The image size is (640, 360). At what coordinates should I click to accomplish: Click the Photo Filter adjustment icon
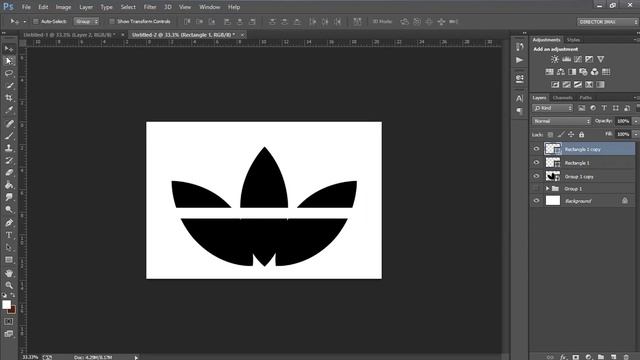click(x=583, y=72)
